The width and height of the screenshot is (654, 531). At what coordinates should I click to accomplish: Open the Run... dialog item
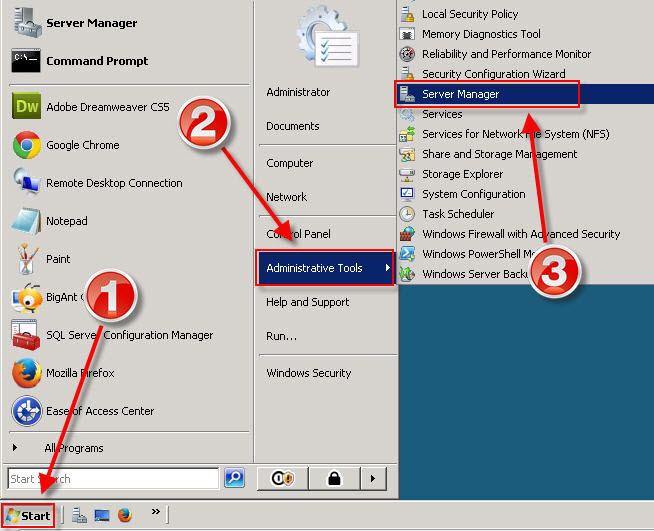pos(282,336)
